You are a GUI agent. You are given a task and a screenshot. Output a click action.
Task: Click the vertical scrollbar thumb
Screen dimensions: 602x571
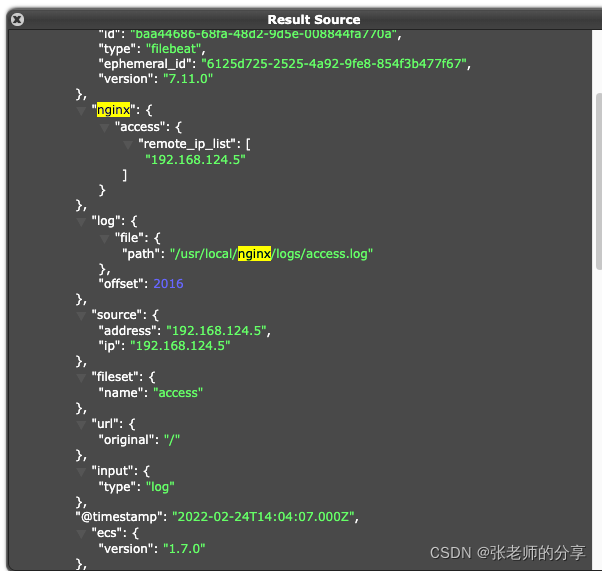pyautogui.click(x=599, y=181)
